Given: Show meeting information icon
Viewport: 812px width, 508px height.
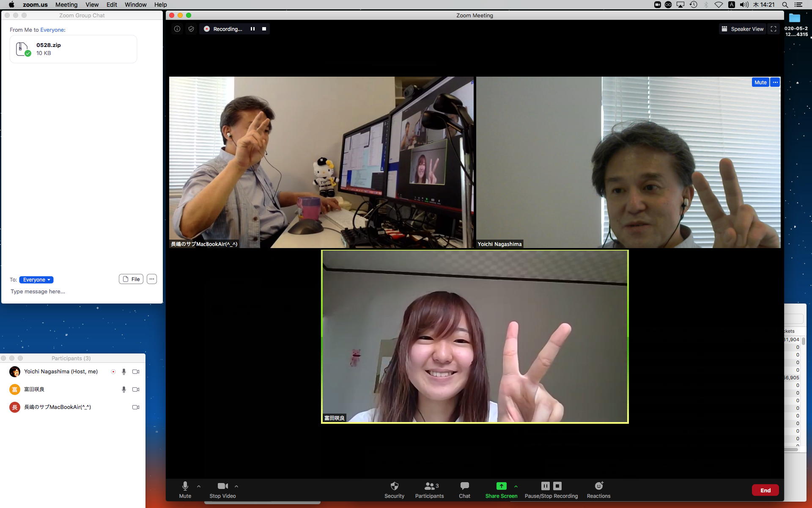Looking at the screenshot, I should [177, 29].
